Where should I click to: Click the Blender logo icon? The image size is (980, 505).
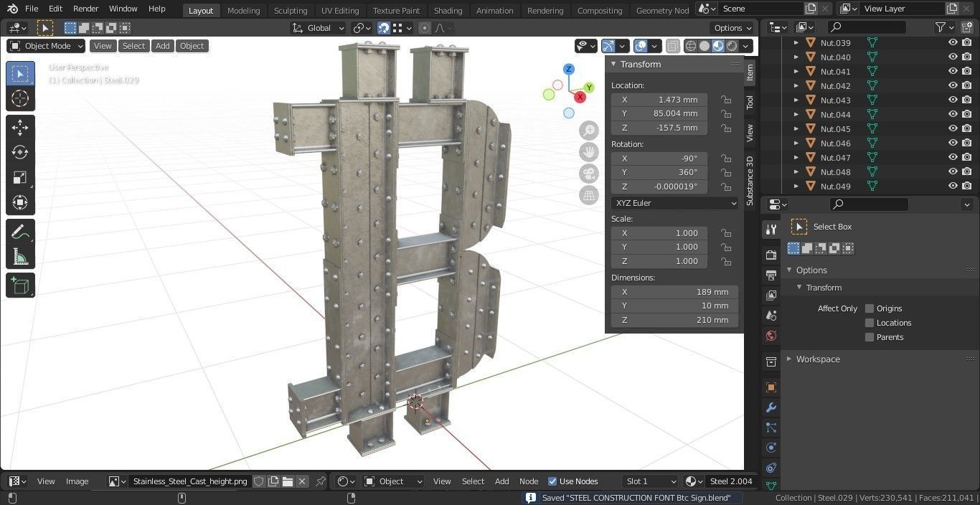tap(12, 9)
